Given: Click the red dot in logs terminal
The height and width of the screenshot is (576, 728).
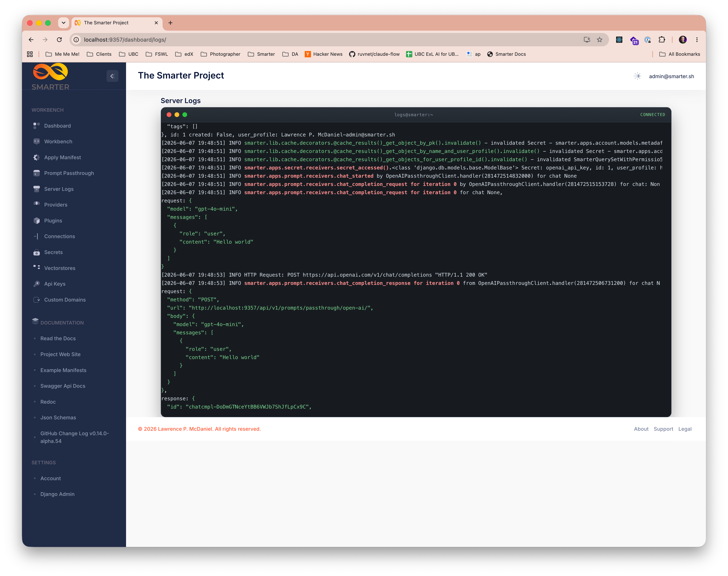Looking at the screenshot, I should [169, 115].
